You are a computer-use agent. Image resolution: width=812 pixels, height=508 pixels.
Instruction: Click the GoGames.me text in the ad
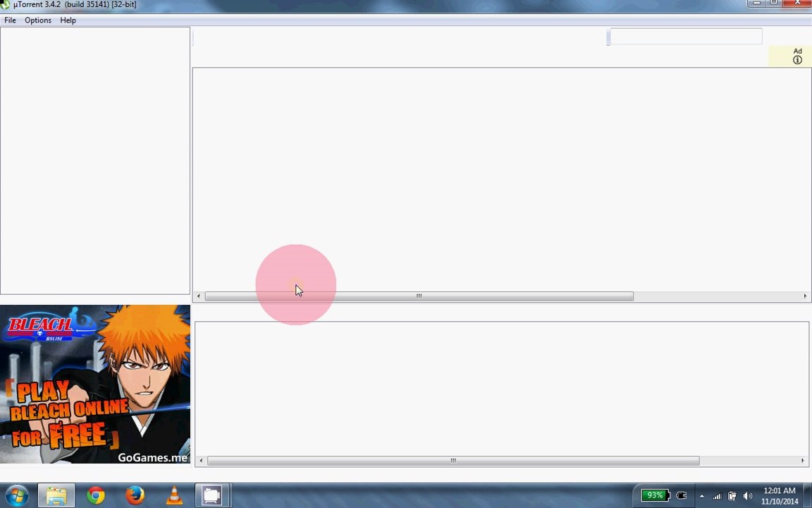click(x=152, y=457)
